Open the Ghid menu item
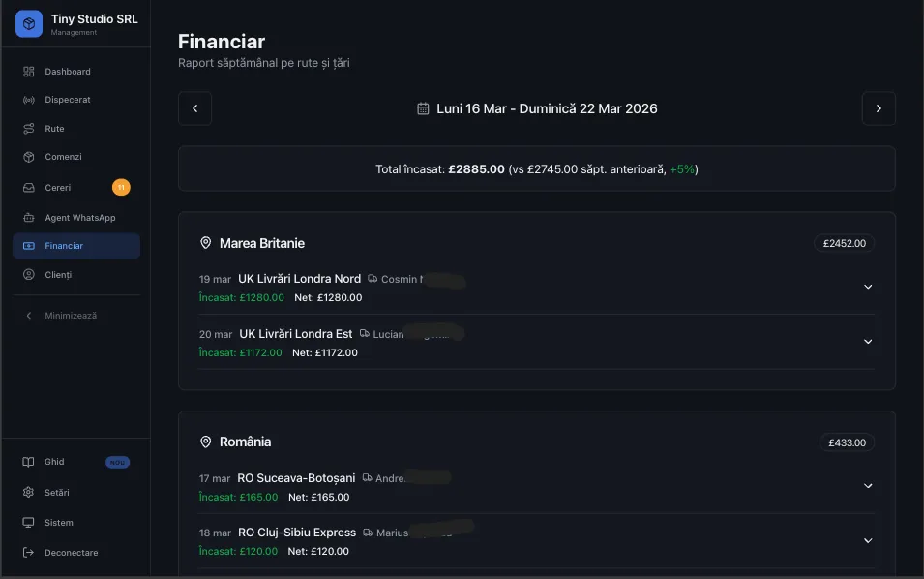The width and height of the screenshot is (924, 579). 52,462
